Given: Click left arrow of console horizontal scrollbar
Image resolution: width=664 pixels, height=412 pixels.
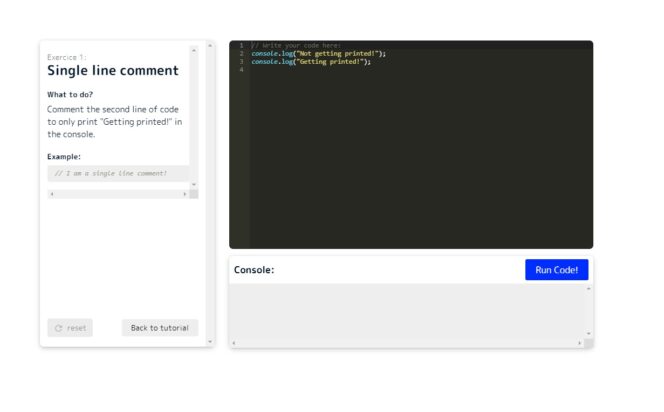Looking at the screenshot, I should click(x=233, y=343).
